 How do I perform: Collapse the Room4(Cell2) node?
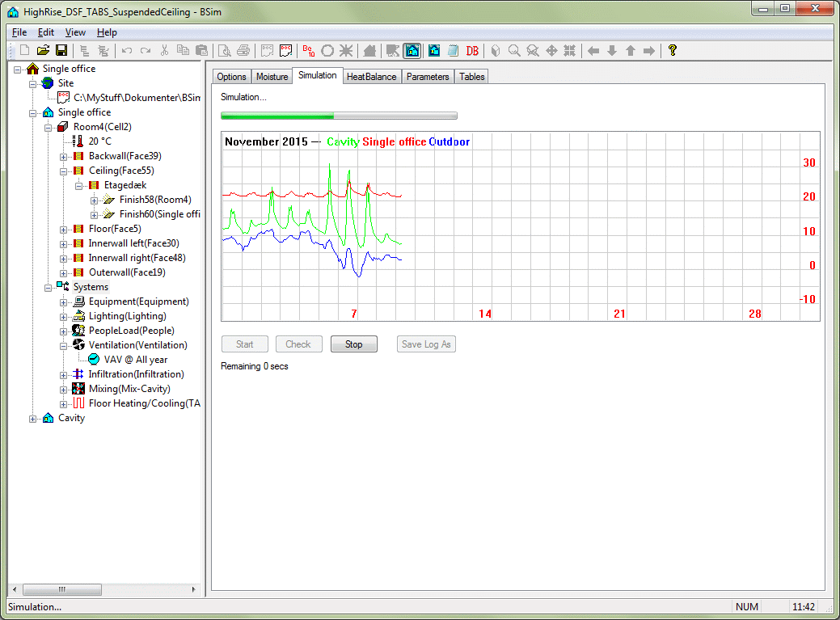pyautogui.click(x=49, y=128)
